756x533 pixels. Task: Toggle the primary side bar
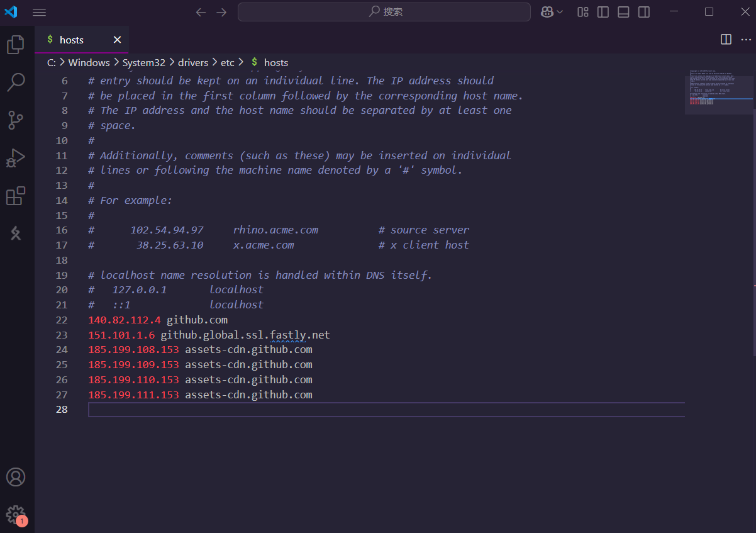[603, 12]
